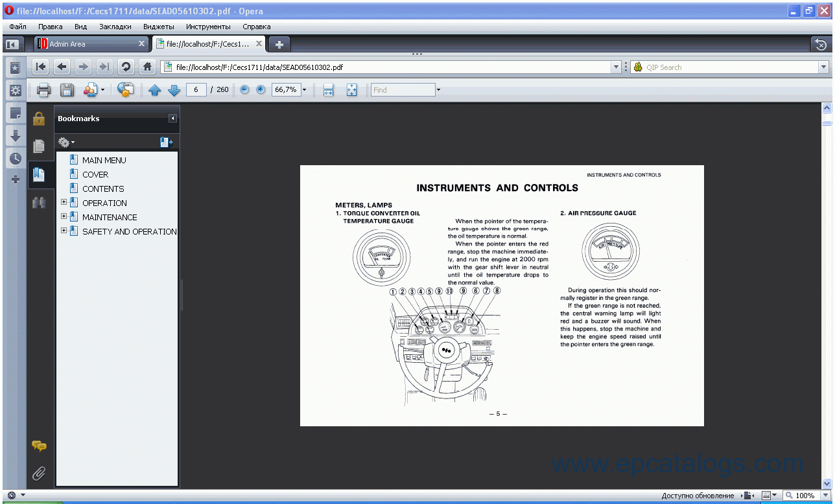Viewport: 835px width, 504px height.
Task: Open the Правка menu
Action: [x=51, y=27]
